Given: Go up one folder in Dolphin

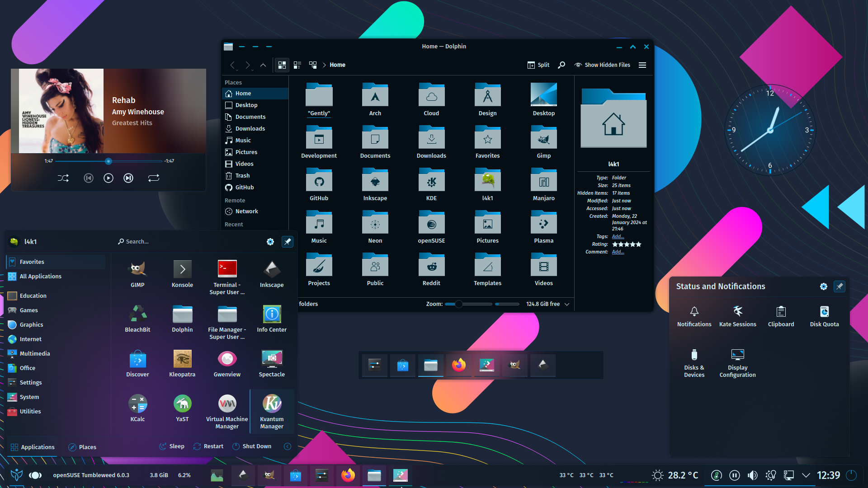Looking at the screenshot, I should pos(263,65).
